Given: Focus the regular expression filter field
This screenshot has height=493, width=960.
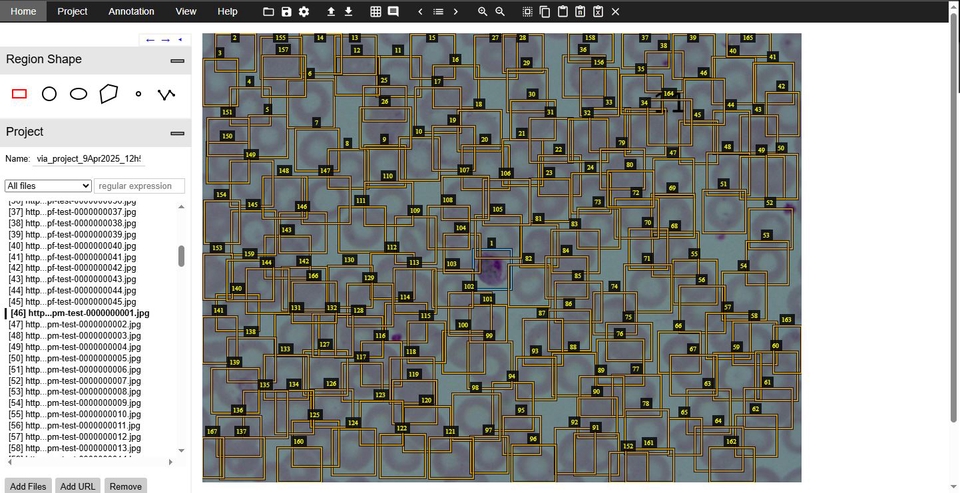Looking at the screenshot, I should (140, 186).
